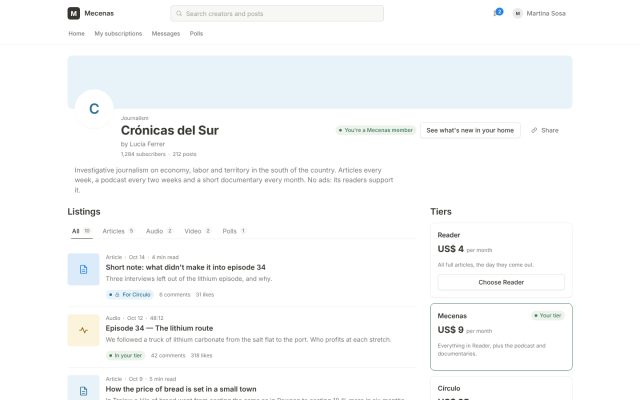The width and height of the screenshot is (640, 400).
Task: Focus the Search creators and posts field
Action: [277, 13]
